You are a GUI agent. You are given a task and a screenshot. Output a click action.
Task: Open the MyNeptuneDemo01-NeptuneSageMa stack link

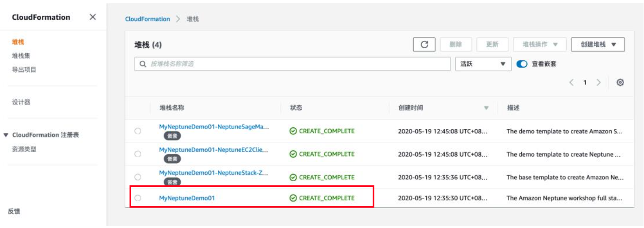click(x=214, y=127)
